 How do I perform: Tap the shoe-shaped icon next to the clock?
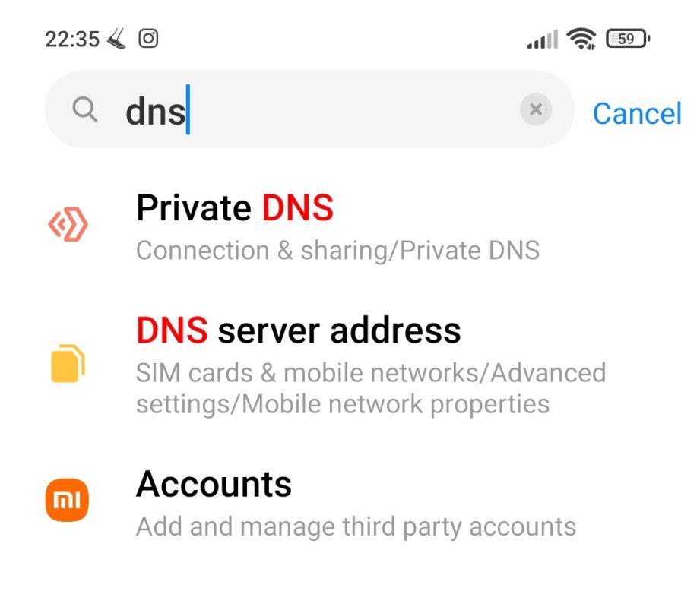(117, 39)
